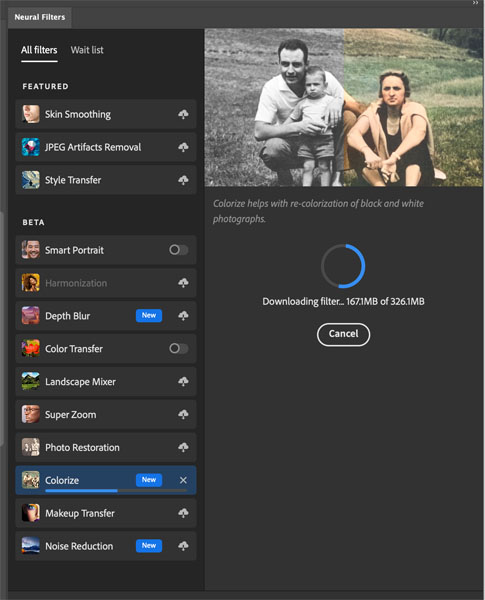The height and width of the screenshot is (600, 485).
Task: Select the Harmonization filter row
Action: point(106,283)
